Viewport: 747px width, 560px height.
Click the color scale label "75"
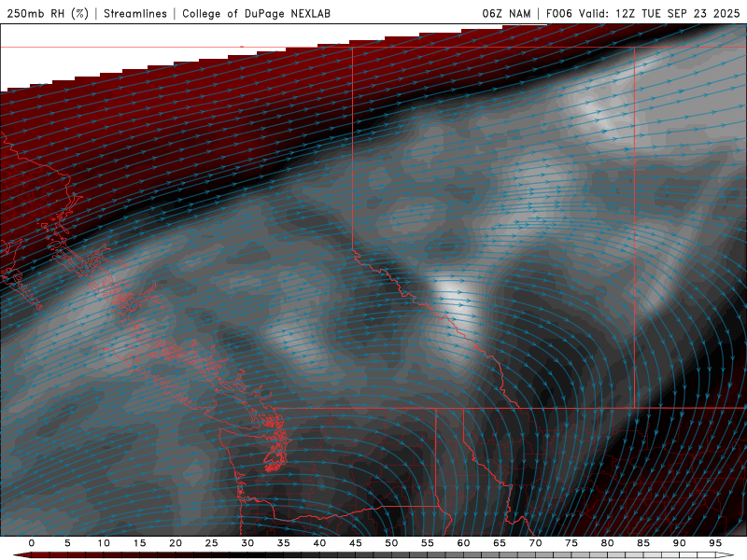(571, 543)
